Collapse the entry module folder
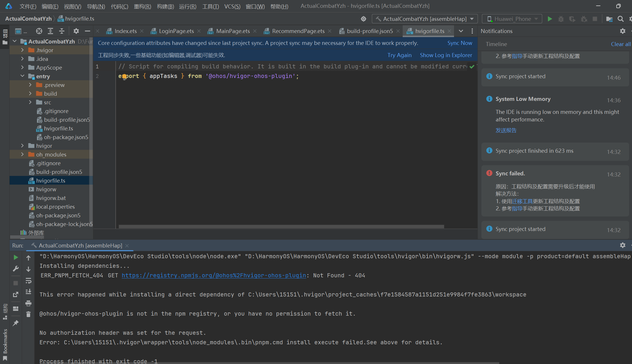Viewport: 632px width, 364px height. tap(22, 76)
